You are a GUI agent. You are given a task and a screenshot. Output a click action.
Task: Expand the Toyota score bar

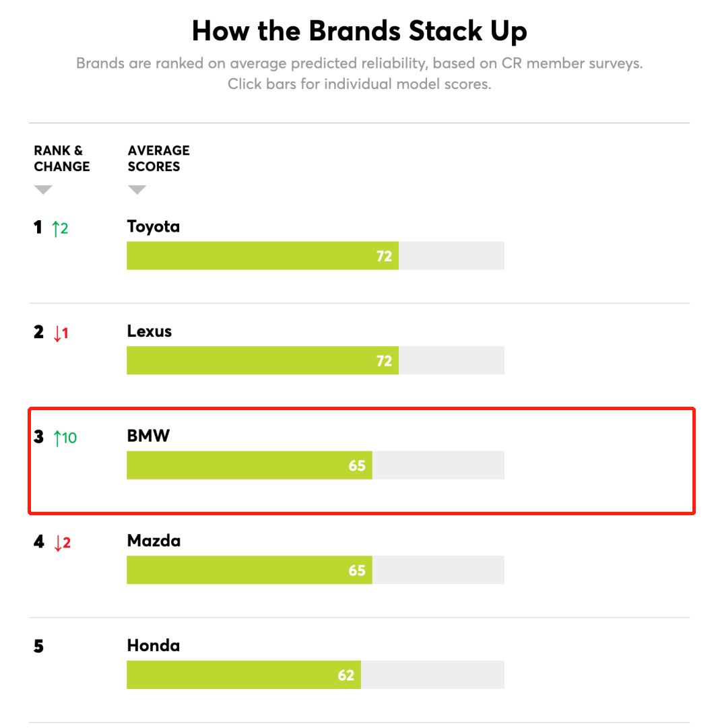click(x=263, y=256)
